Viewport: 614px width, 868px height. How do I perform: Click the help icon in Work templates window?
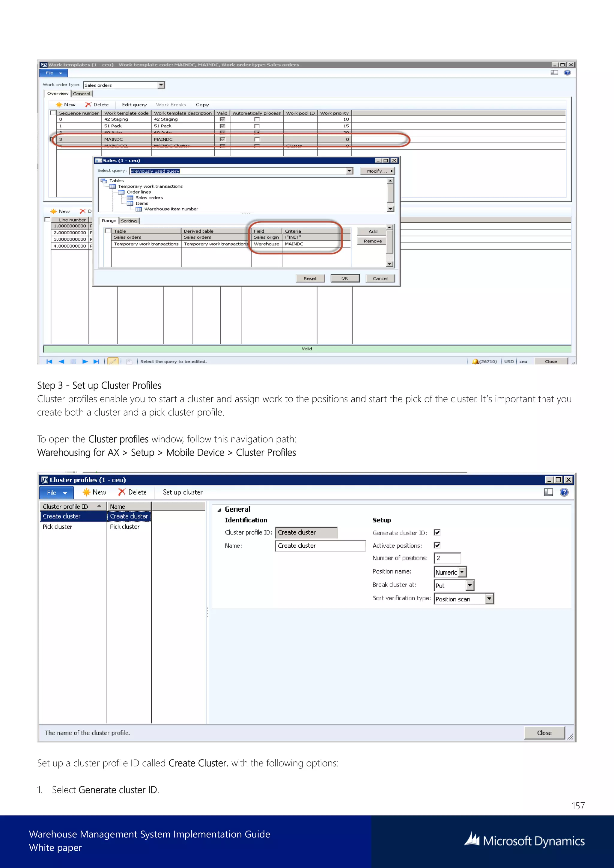click(567, 73)
